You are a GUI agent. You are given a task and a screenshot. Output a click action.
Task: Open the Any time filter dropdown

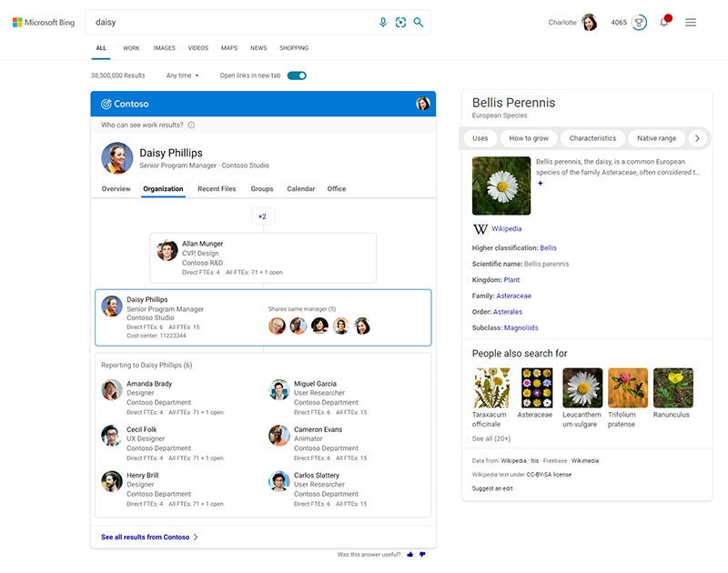coord(183,76)
